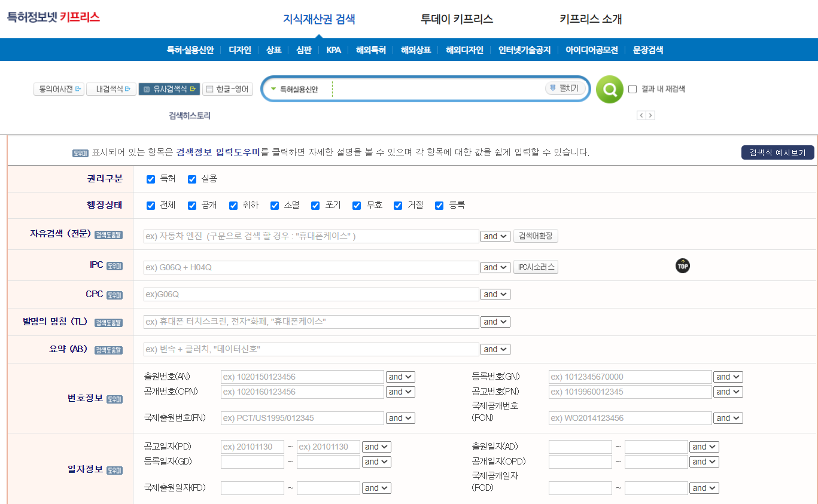This screenshot has height=504, width=818.
Task: Open 일자정보 도우미 helper badge
Action: [x=114, y=471]
